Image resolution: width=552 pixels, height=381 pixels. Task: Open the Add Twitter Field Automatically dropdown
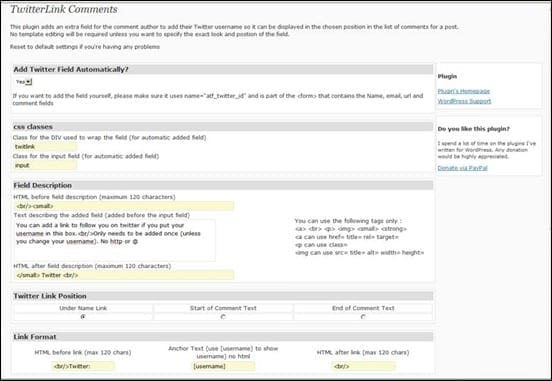pos(24,82)
